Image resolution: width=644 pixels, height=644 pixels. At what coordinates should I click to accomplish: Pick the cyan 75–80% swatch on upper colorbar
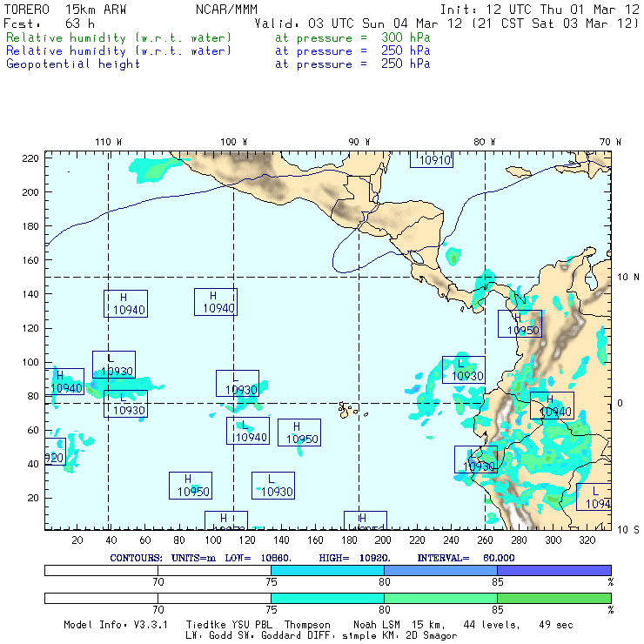click(327, 569)
